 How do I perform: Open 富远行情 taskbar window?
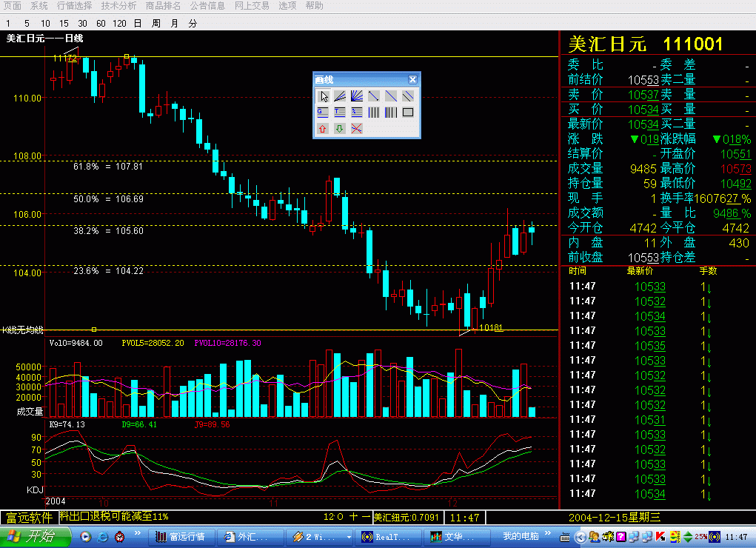point(181,536)
